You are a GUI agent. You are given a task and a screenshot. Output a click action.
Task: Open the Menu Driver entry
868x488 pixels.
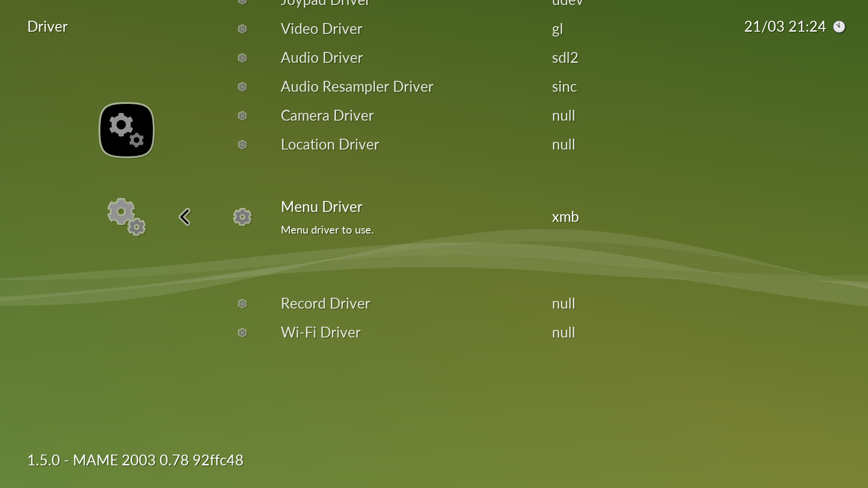[x=321, y=207]
